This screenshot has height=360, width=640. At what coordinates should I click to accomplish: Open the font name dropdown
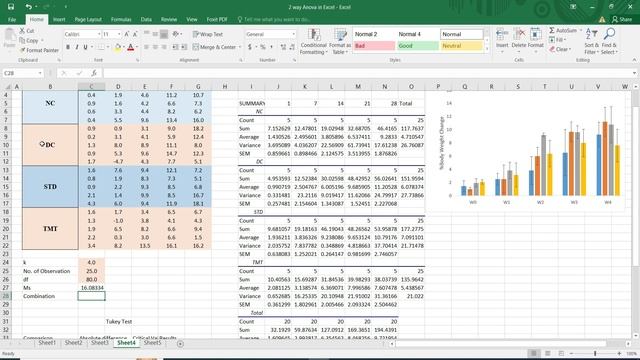pyautogui.click(x=99, y=34)
